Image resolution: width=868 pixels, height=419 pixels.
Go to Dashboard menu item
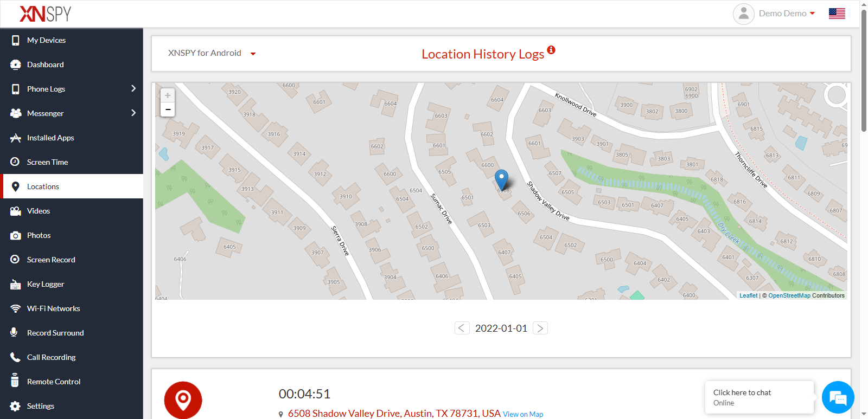tap(72, 65)
